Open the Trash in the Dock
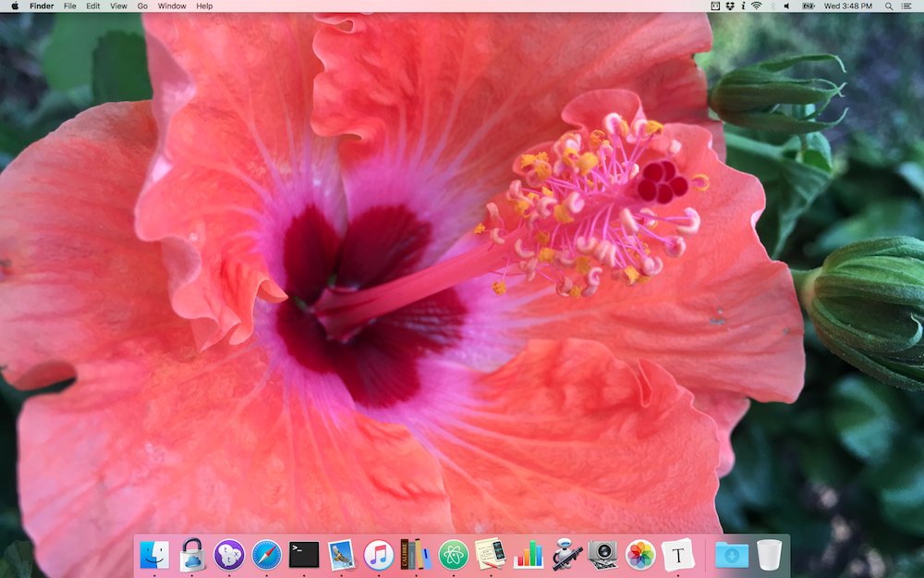The height and width of the screenshot is (578, 924). (x=769, y=555)
